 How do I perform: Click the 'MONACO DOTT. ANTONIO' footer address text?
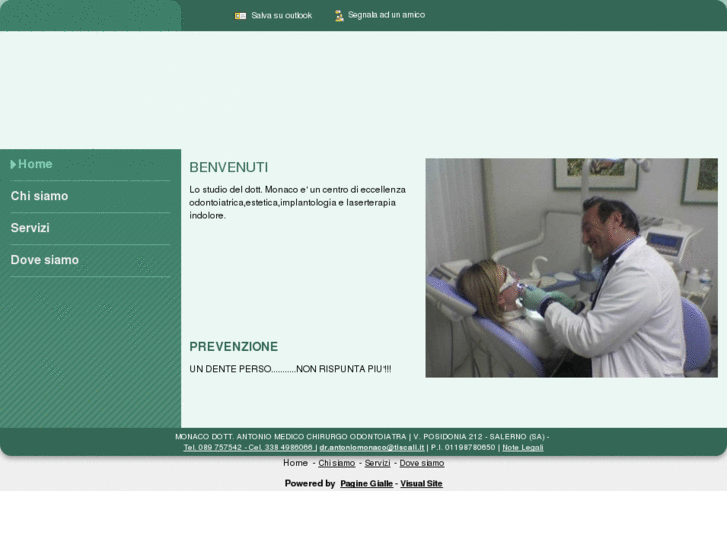tap(362, 436)
